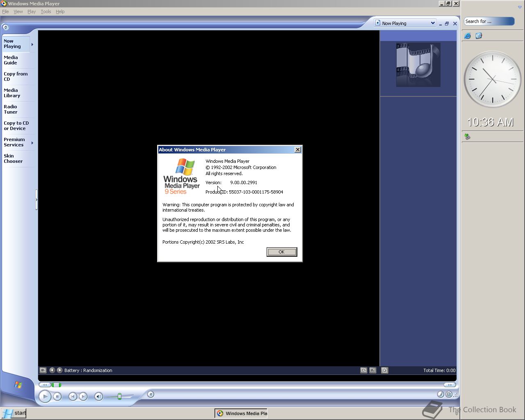Collapse the taskbar with side handle
525x420 pixels.
tap(37, 200)
